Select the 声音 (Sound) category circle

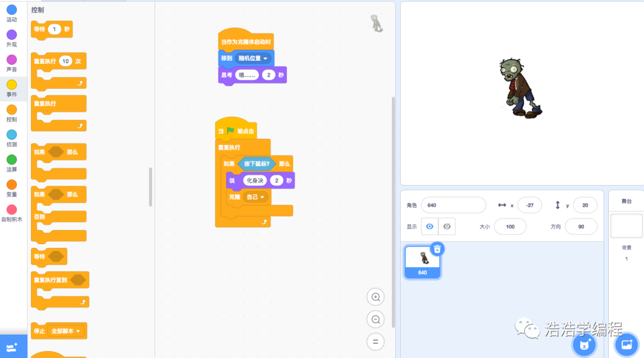pyautogui.click(x=11, y=60)
